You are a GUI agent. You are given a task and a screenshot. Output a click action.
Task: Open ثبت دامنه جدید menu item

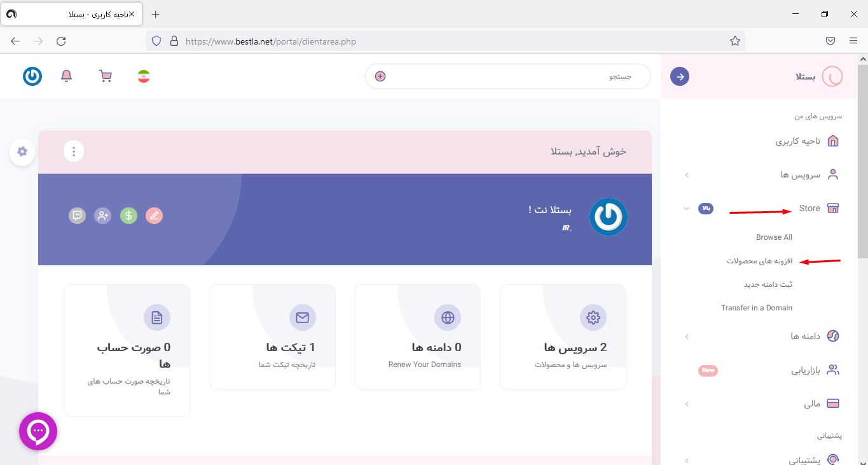pos(768,284)
